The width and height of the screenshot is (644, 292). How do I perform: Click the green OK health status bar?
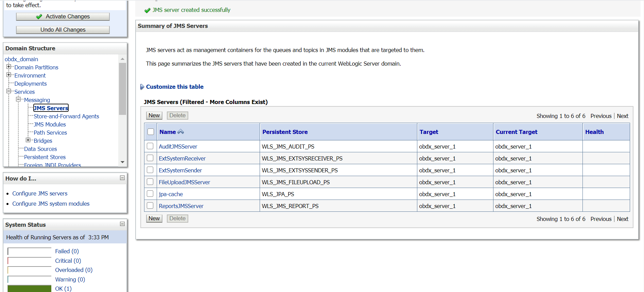click(30, 289)
